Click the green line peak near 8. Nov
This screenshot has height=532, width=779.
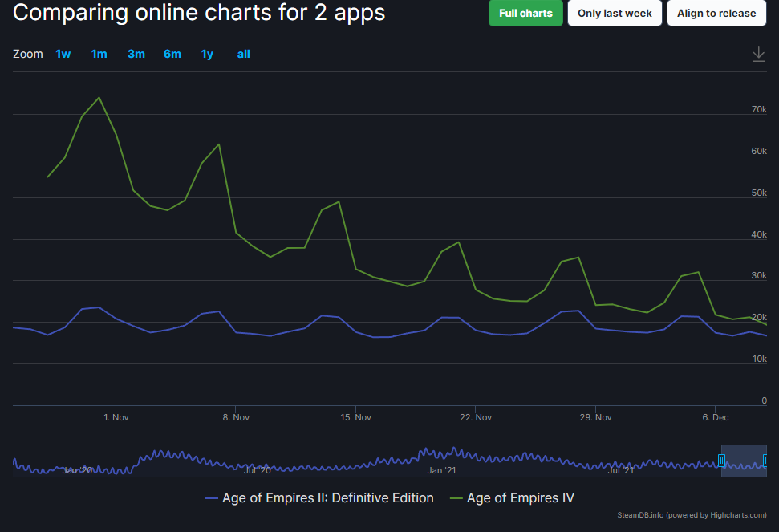click(219, 144)
